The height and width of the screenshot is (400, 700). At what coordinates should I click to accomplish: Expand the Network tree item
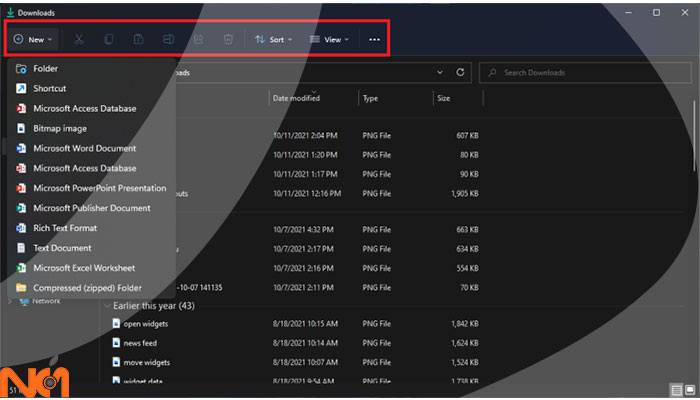click(x=10, y=301)
